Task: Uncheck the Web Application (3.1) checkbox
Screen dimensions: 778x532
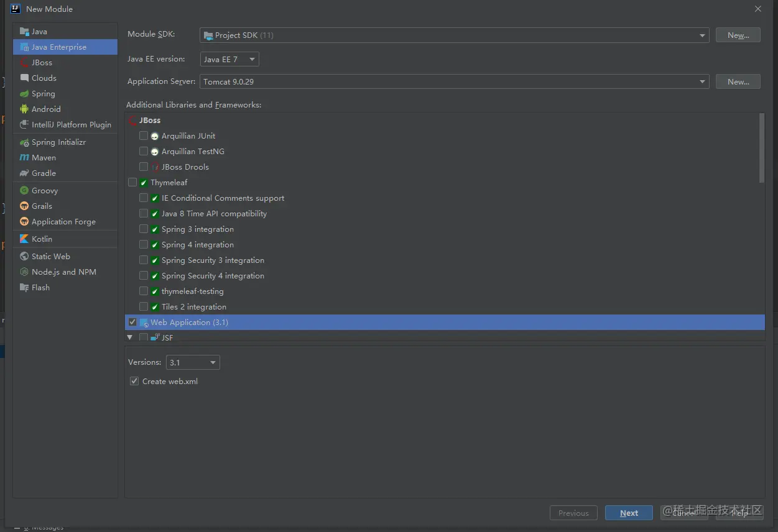Action: [x=132, y=322]
